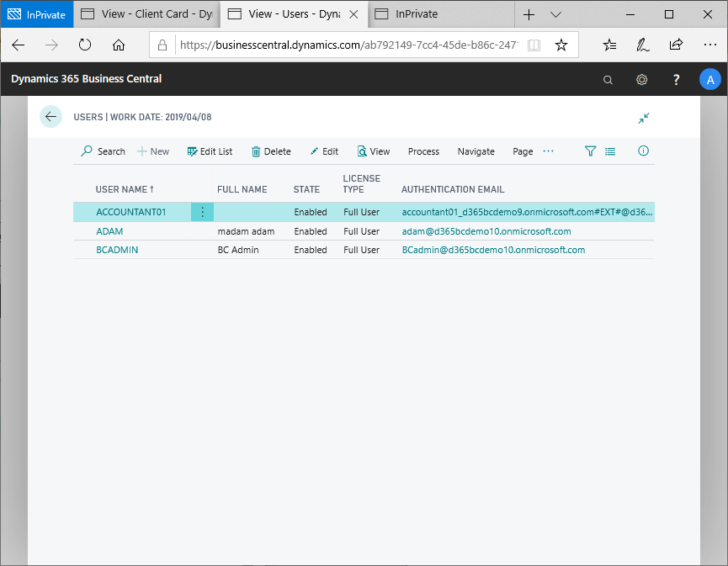
Task: Click BCadmin@d365bcdemo10 email
Action: coord(493,250)
